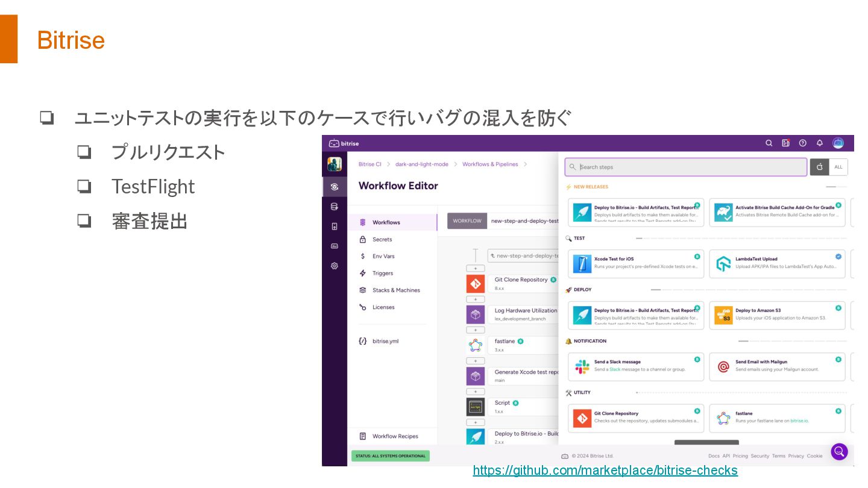Select the ALL platform filter toggle

click(838, 167)
